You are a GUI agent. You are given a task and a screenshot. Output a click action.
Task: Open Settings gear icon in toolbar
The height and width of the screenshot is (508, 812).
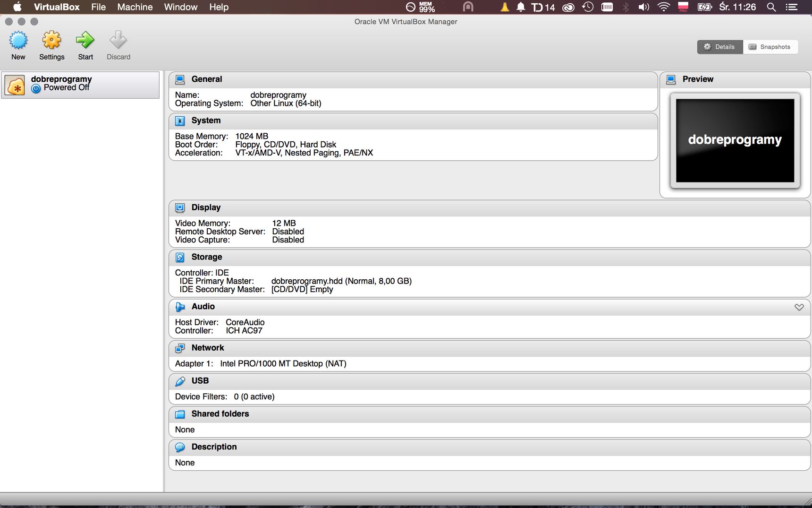52,41
